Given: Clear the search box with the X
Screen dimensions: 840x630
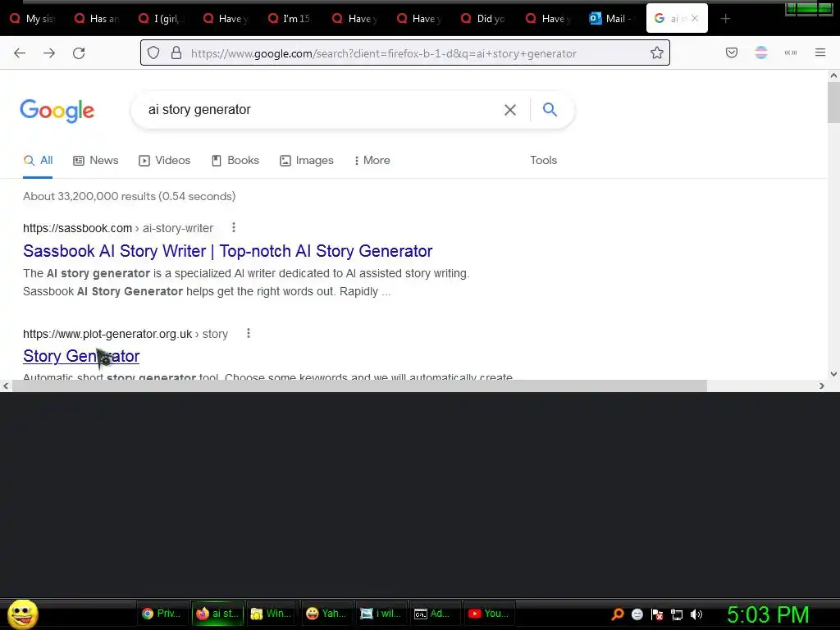Looking at the screenshot, I should pyautogui.click(x=510, y=110).
